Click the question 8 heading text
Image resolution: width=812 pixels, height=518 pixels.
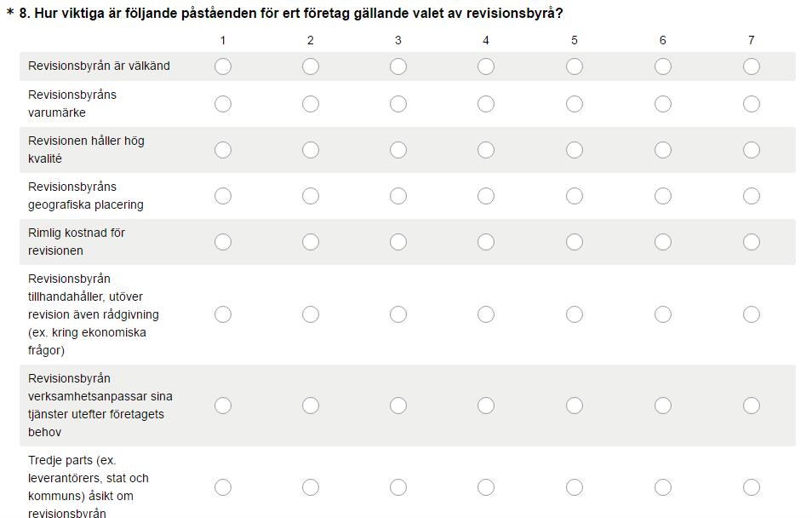(290, 13)
